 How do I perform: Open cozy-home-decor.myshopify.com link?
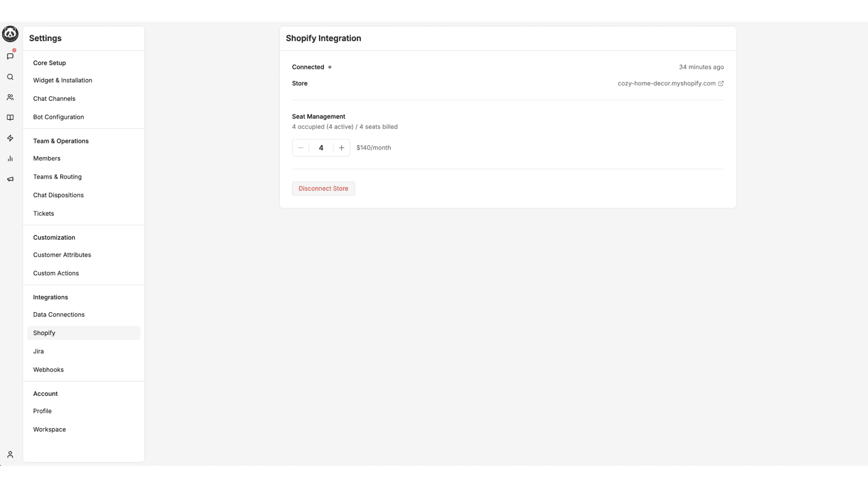(x=666, y=83)
